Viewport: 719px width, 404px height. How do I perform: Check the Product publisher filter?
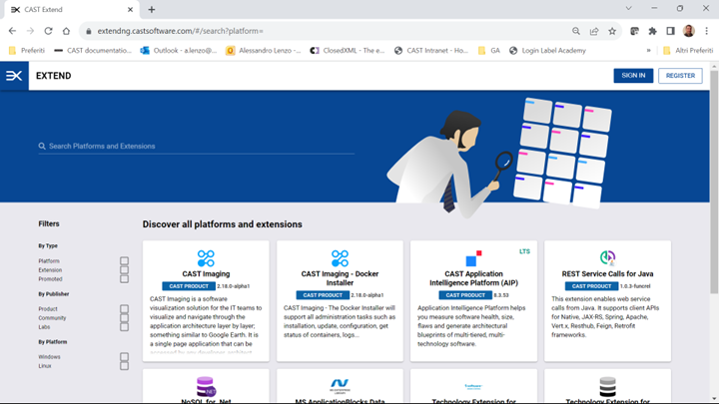pos(124,309)
